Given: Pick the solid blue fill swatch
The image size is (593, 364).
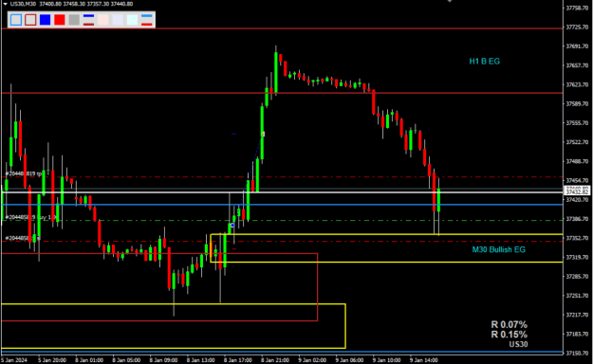Looking at the screenshot, I should click(x=45, y=20).
